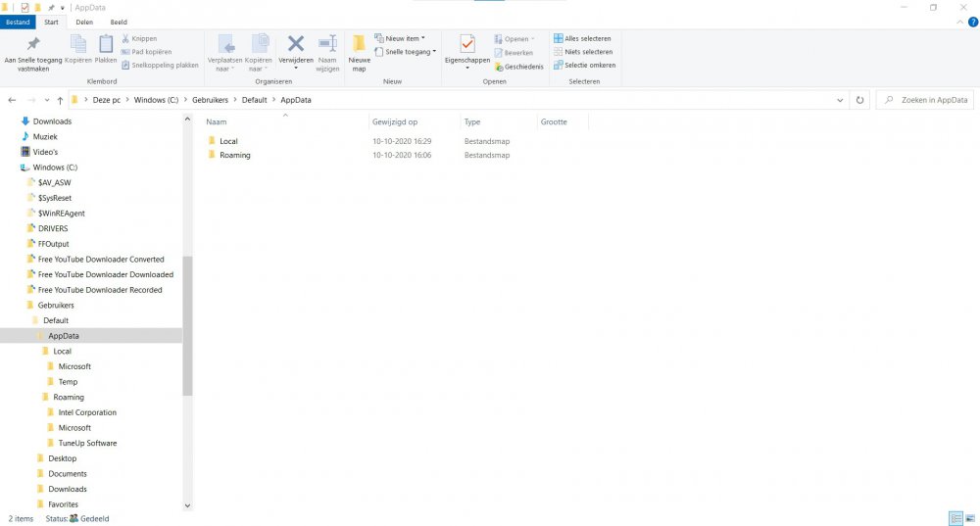Expand the address bar history dropdown
Image resolution: width=980 pixels, height=526 pixels.
point(841,100)
